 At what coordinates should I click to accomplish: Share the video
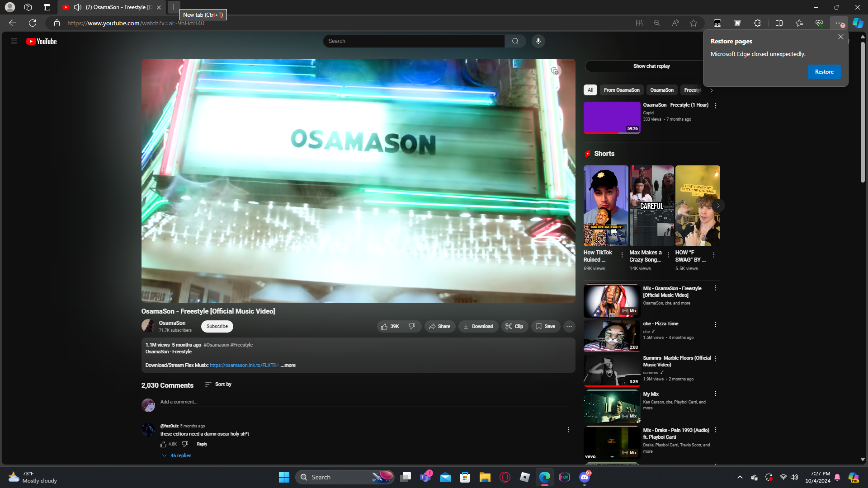point(440,326)
